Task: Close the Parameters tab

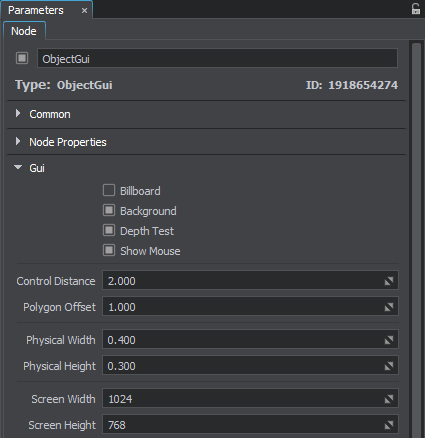Action: coord(84,11)
